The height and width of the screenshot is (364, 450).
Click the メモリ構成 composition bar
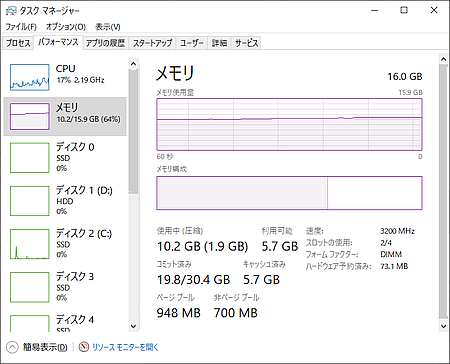(x=289, y=193)
